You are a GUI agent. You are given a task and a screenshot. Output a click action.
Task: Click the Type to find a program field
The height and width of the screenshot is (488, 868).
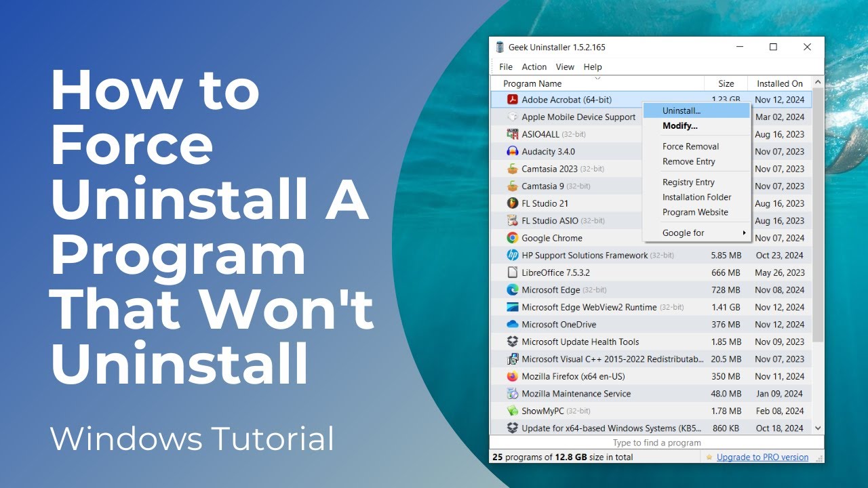656,443
